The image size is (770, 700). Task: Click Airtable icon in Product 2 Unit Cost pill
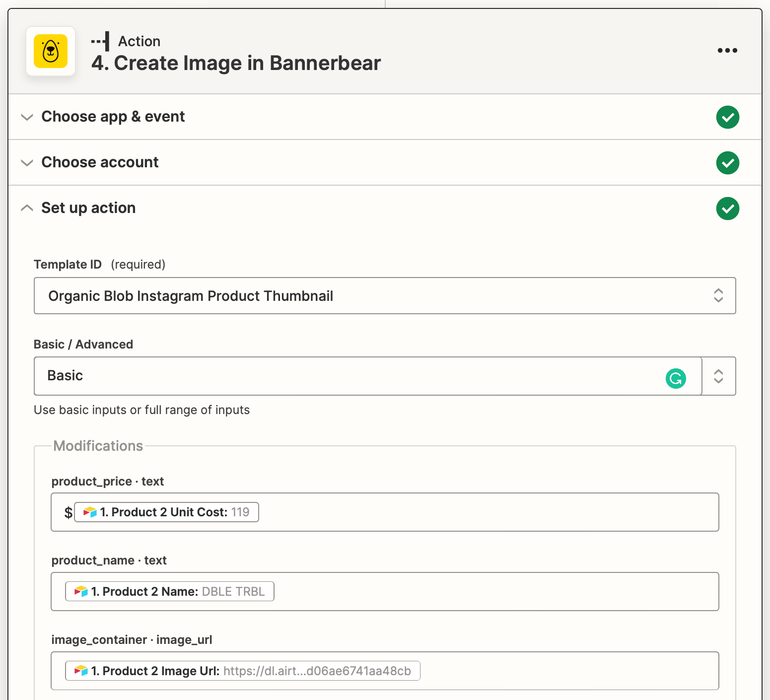90,512
